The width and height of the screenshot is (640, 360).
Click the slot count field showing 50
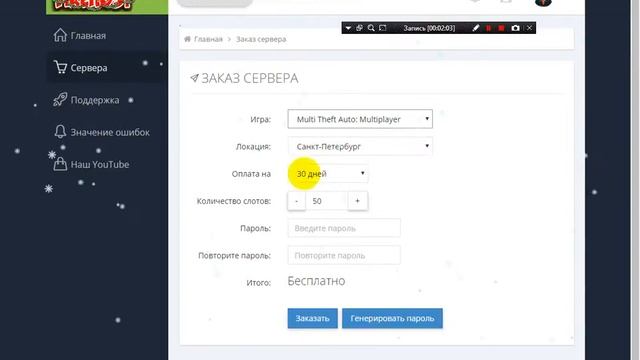pyautogui.click(x=327, y=201)
